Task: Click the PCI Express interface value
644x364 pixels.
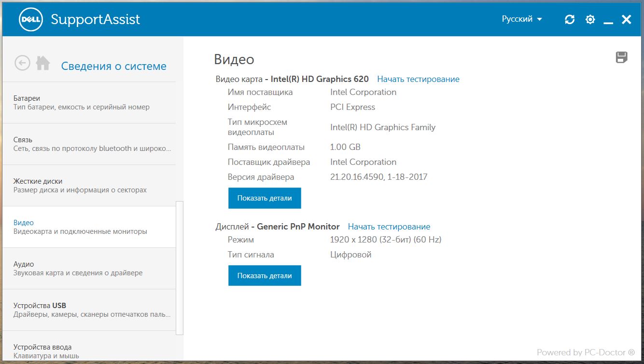Action: click(352, 107)
